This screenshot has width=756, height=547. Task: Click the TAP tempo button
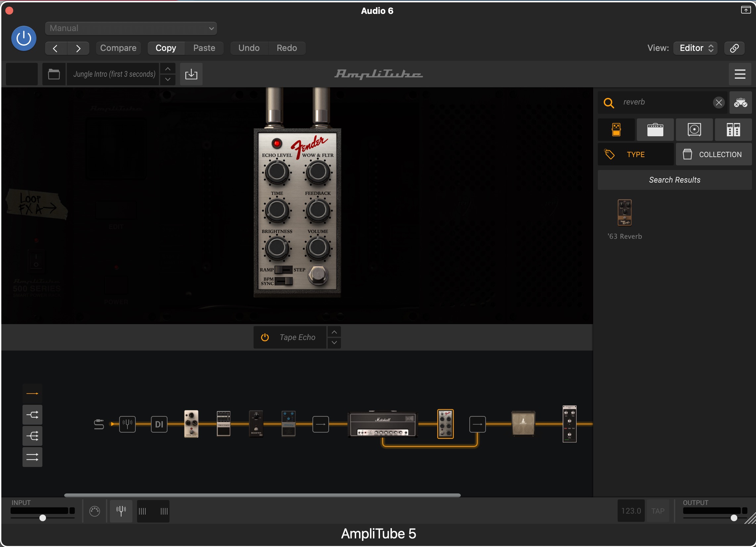pyautogui.click(x=658, y=511)
